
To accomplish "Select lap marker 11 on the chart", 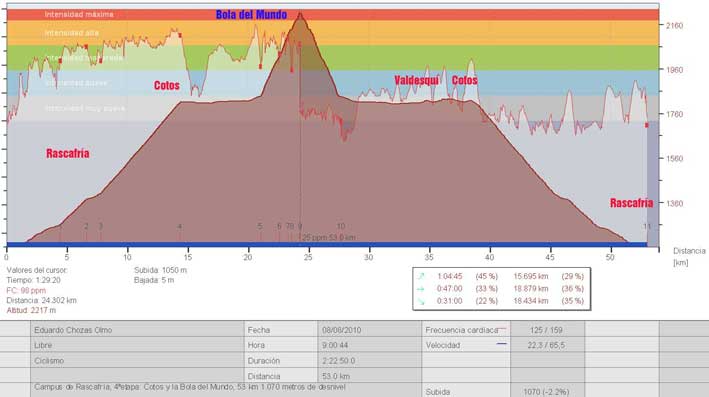I will pyautogui.click(x=647, y=226).
